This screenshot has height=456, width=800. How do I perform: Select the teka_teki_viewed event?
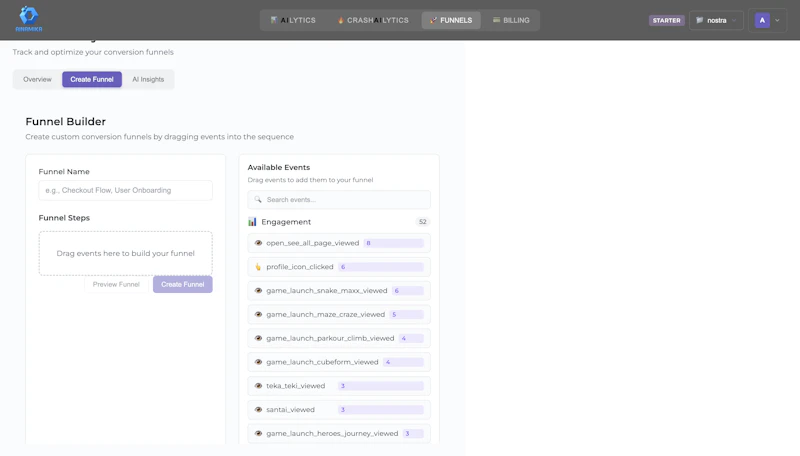click(339, 386)
